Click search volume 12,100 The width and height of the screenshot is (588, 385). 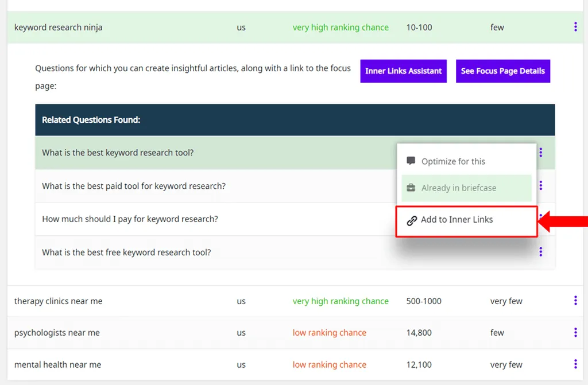coord(419,364)
